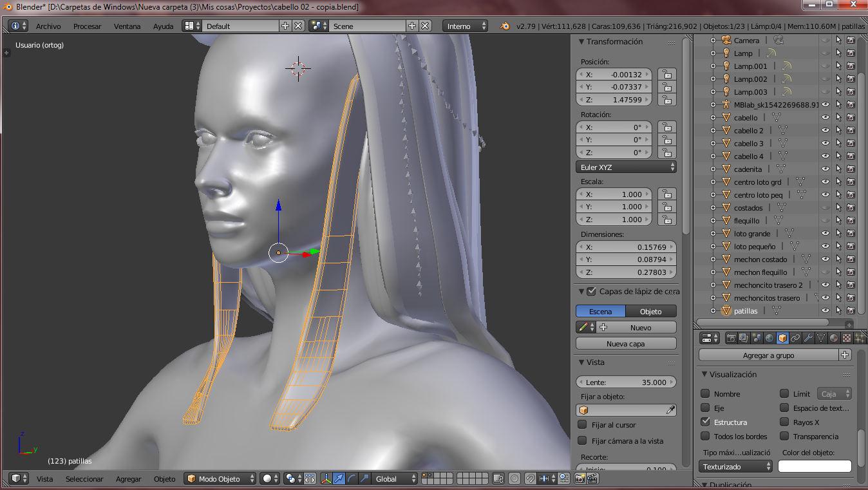Enable the Rayos X checkbox
This screenshot has width=868, height=490.
pyautogui.click(x=784, y=422)
